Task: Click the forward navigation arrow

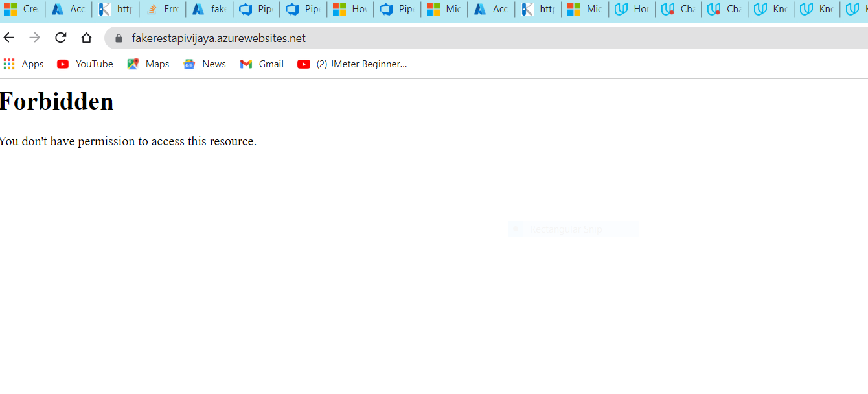Action: click(34, 38)
